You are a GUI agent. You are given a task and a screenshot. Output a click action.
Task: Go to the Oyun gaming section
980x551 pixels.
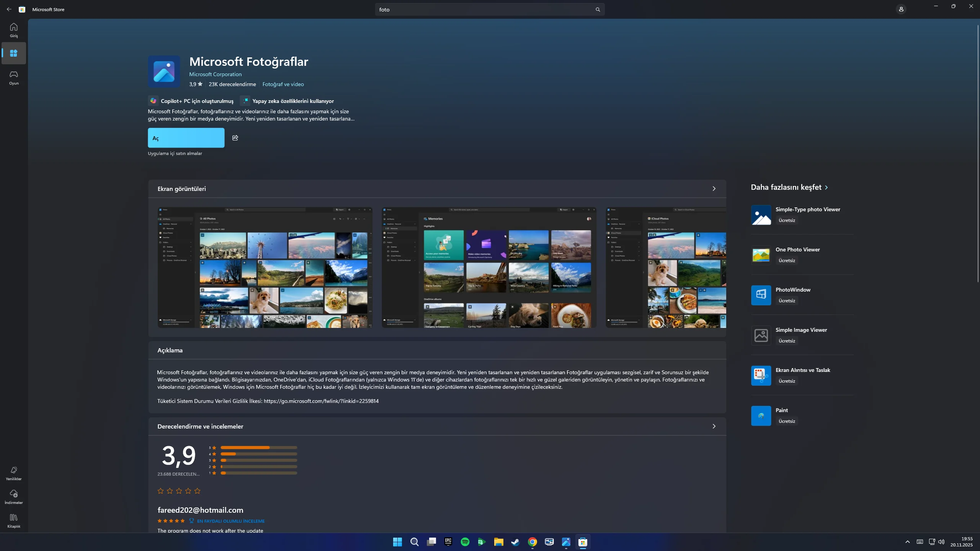[x=14, y=77]
